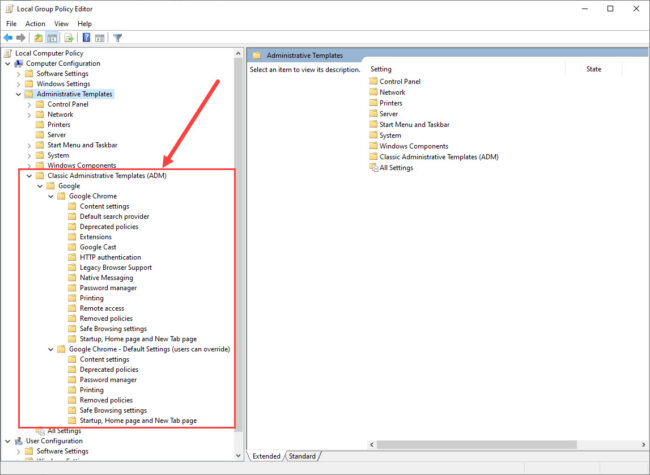Click Windows Components folder icon in Setting list

[x=374, y=146]
